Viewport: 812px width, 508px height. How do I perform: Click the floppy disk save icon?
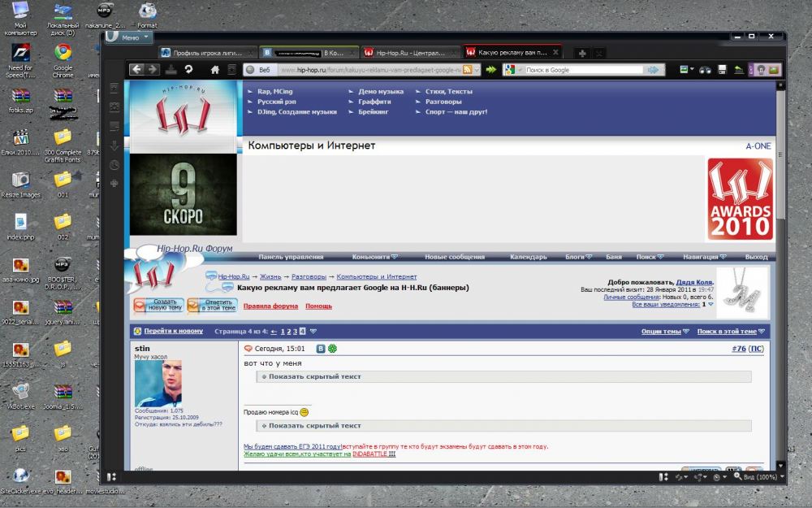(x=722, y=69)
